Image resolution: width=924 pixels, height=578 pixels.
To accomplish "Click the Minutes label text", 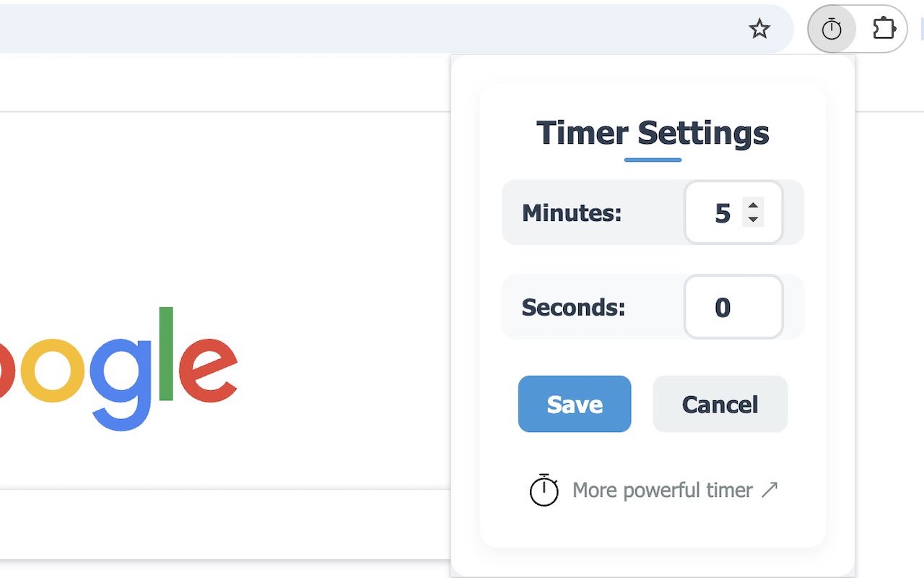I will pyautogui.click(x=571, y=213).
